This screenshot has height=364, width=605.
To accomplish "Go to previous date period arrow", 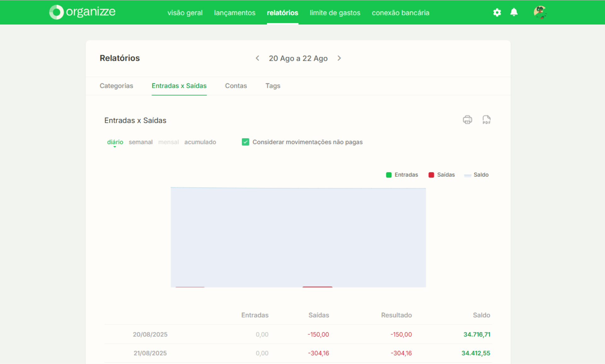I will pyautogui.click(x=257, y=58).
